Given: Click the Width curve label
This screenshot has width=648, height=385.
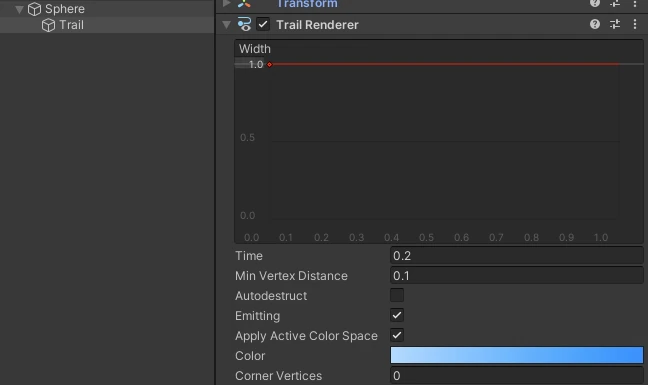Looking at the screenshot, I should [x=255, y=49].
